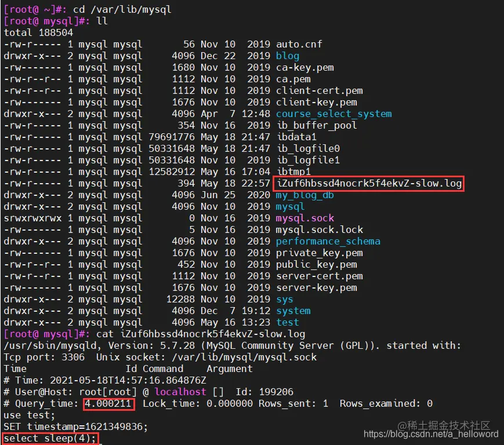Select server-cert.pem file name
504x445 pixels.
click(319, 276)
